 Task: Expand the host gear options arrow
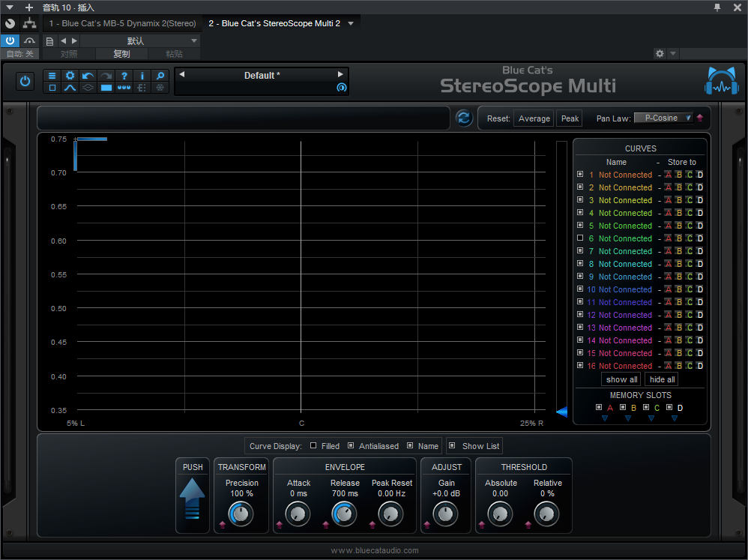[673, 53]
